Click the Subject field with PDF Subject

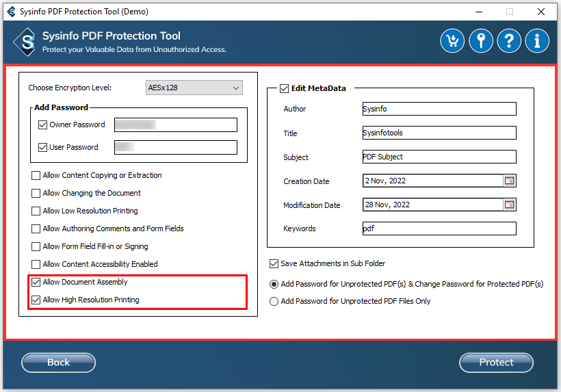(x=439, y=157)
